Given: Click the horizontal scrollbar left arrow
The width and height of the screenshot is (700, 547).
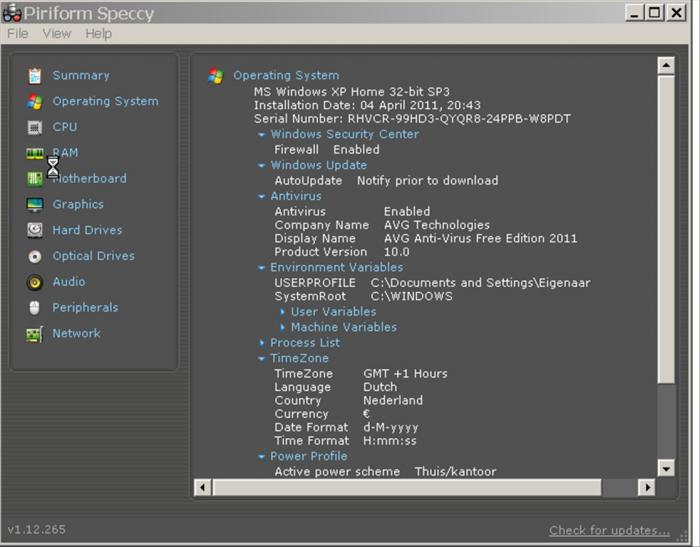Looking at the screenshot, I should point(203,487).
